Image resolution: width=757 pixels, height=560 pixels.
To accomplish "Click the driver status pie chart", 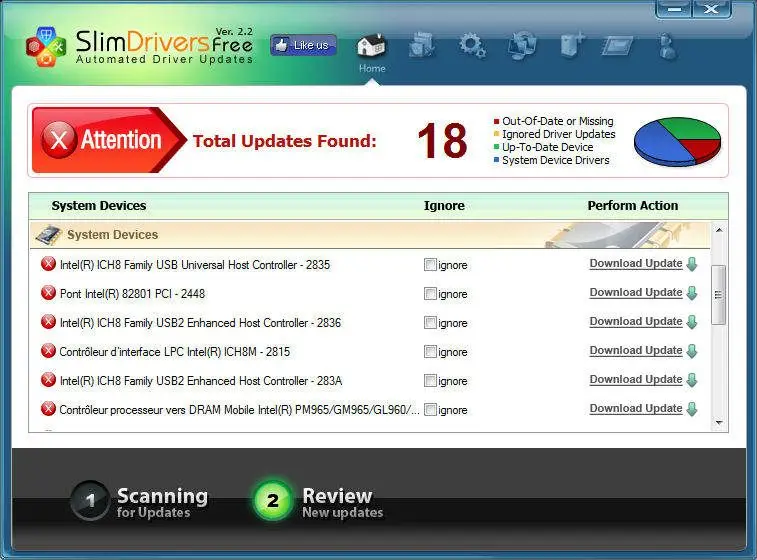I will (x=677, y=141).
